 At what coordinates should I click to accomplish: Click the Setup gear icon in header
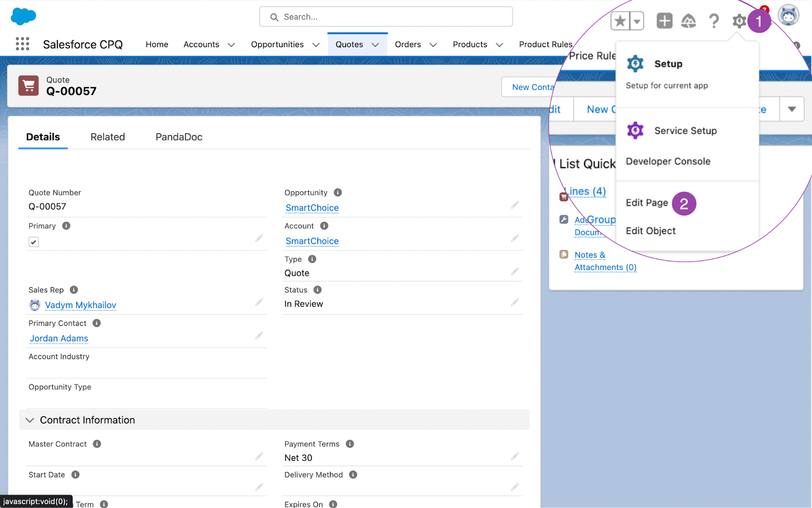click(x=739, y=21)
